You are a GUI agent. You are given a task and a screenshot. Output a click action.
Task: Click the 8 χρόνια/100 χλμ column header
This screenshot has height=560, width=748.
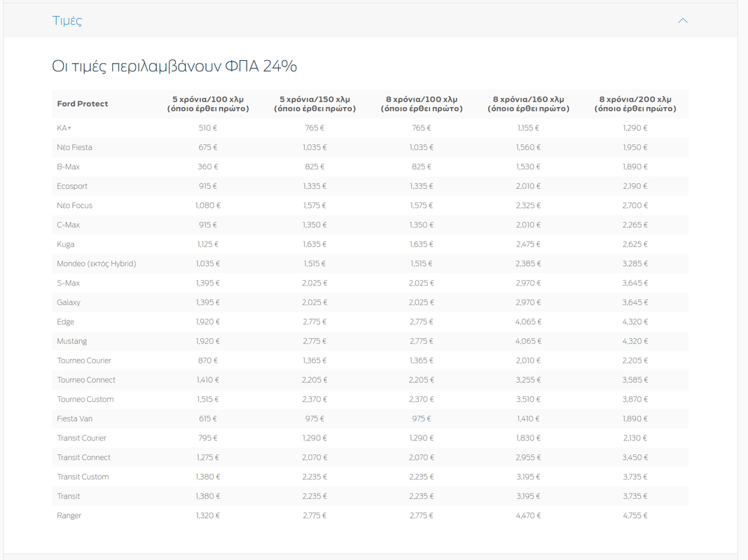pos(422,104)
